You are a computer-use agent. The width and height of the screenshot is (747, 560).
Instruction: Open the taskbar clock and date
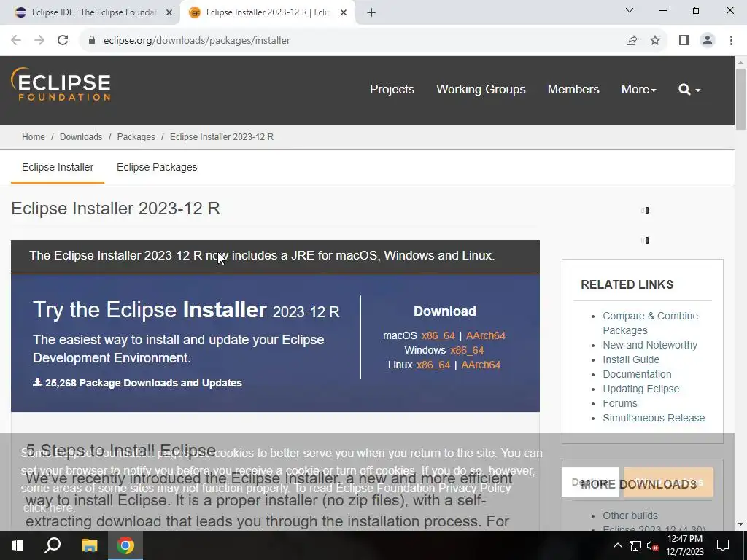(x=685, y=545)
